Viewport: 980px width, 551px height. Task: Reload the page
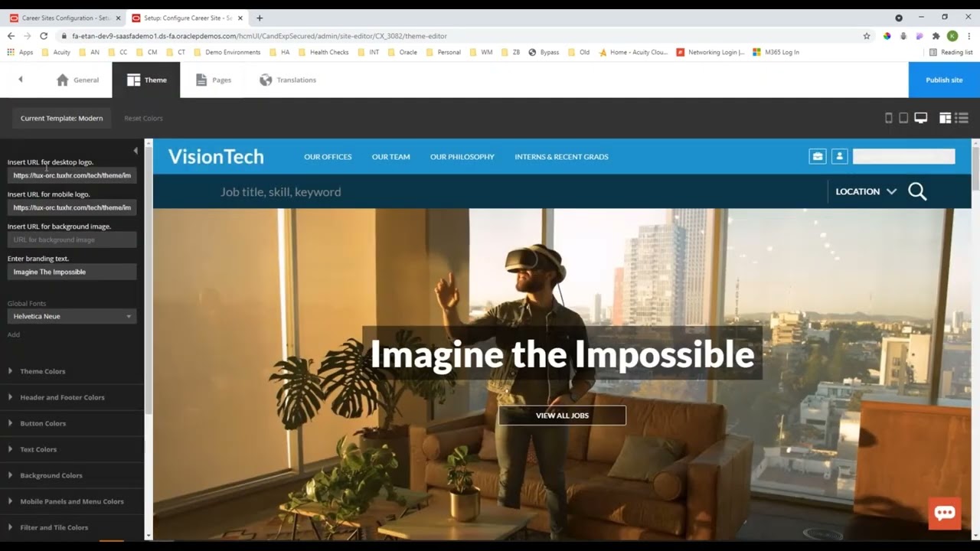pyautogui.click(x=44, y=36)
